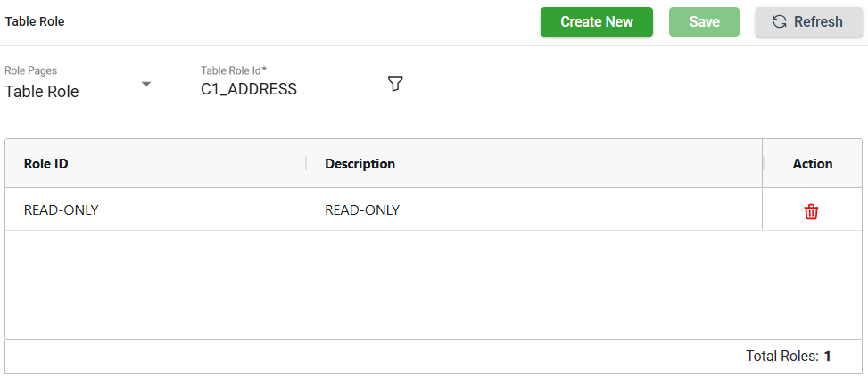Image resolution: width=868 pixels, height=377 pixels.
Task: Click the divider between Description and Action headers
Action: [763, 163]
